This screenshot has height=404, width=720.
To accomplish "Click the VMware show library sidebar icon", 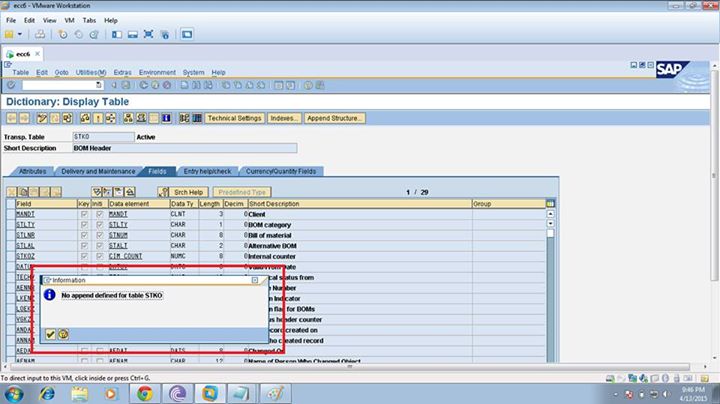I will tap(117, 34).
